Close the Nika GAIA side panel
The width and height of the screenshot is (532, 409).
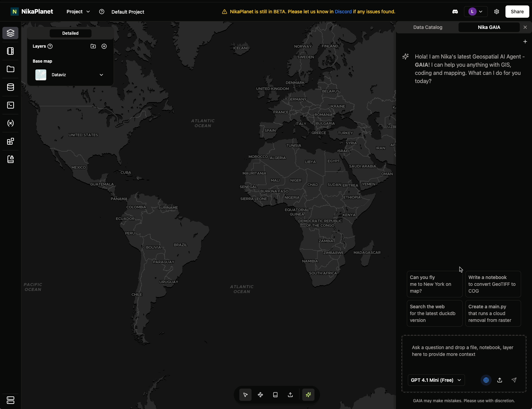click(525, 27)
